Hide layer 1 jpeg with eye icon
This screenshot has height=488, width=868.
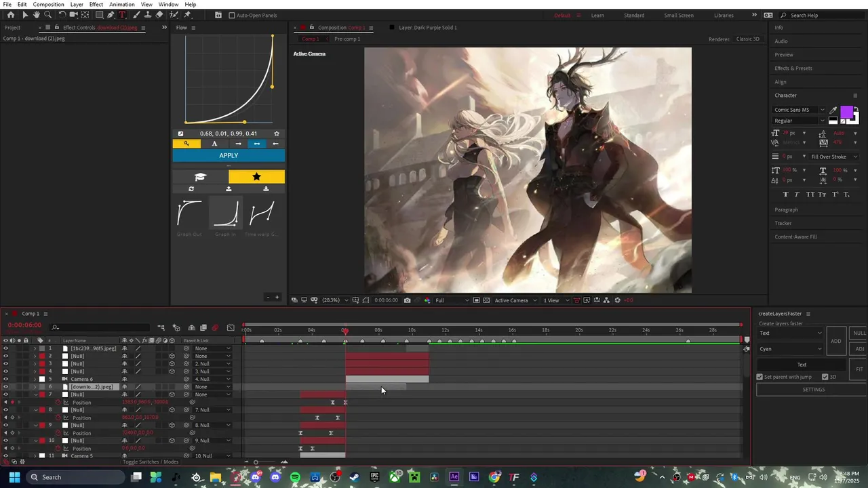(6, 348)
